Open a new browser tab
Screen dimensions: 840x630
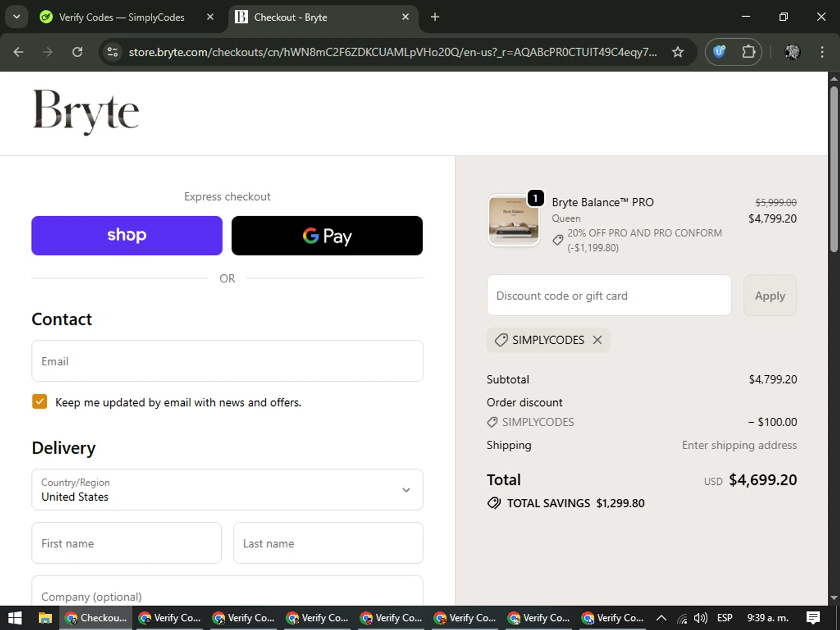(435, 17)
